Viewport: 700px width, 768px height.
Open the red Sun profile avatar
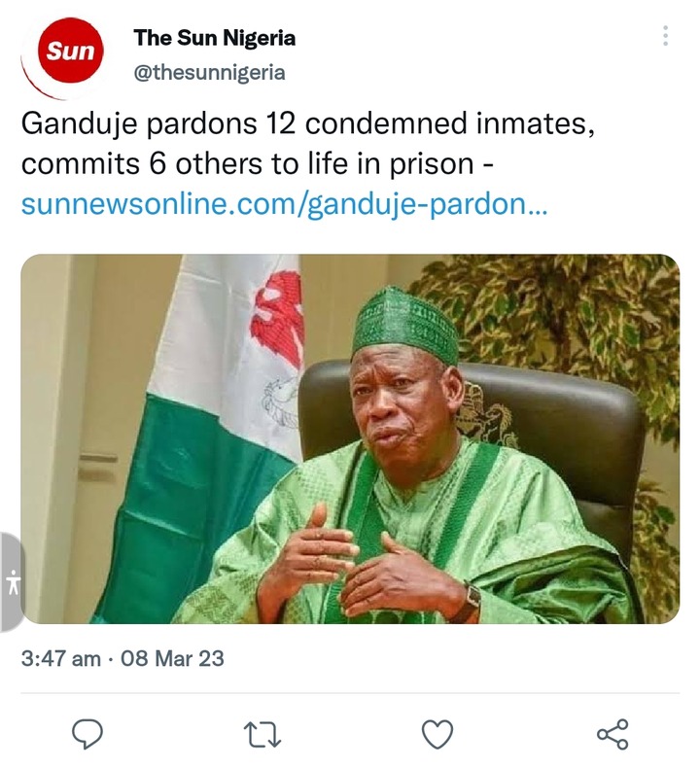coord(68,52)
